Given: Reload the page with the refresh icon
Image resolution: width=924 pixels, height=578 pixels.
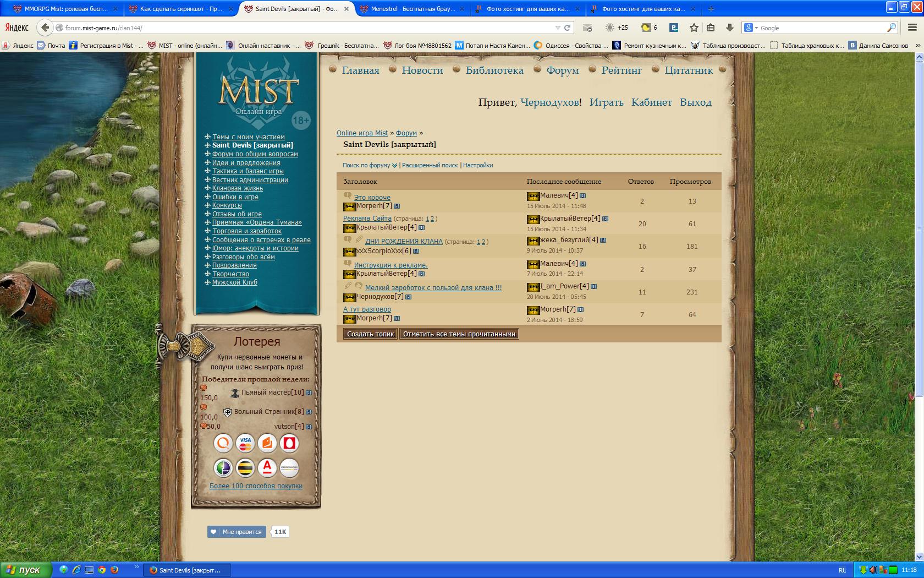Looking at the screenshot, I should click(x=567, y=28).
